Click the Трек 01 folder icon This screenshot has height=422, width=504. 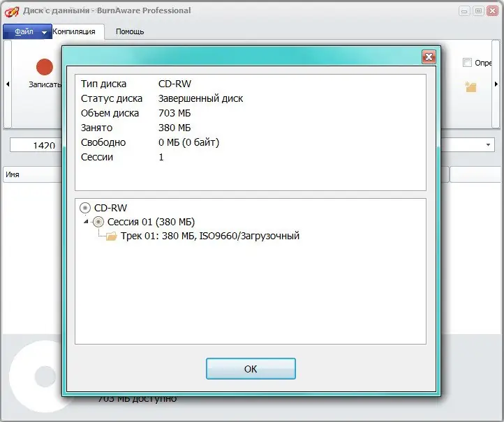click(111, 236)
